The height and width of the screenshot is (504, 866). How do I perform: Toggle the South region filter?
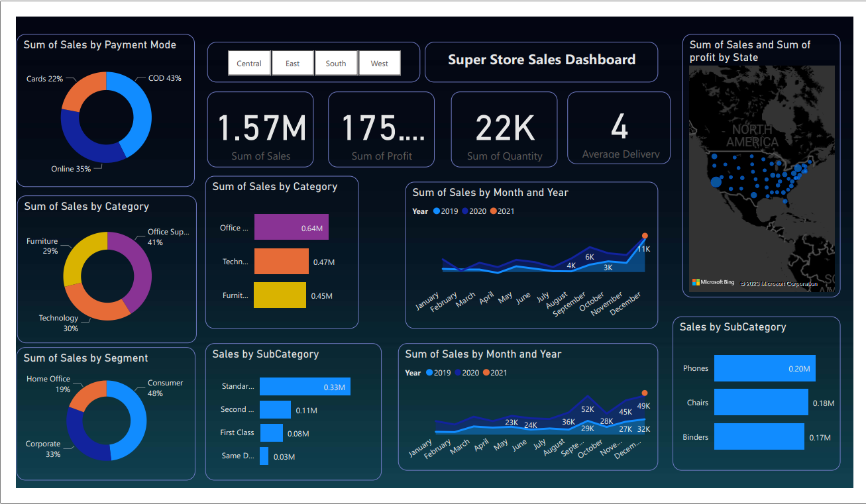point(336,63)
